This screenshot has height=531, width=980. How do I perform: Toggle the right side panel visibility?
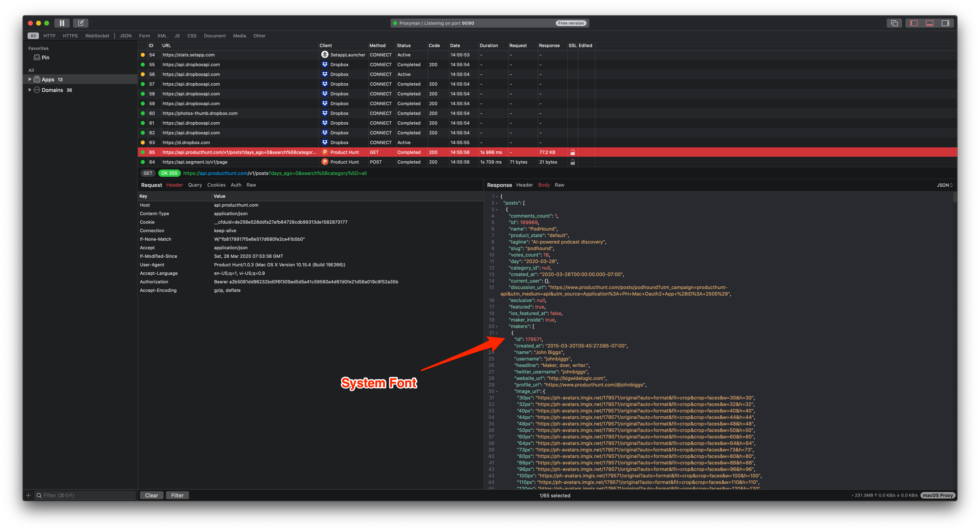945,23
